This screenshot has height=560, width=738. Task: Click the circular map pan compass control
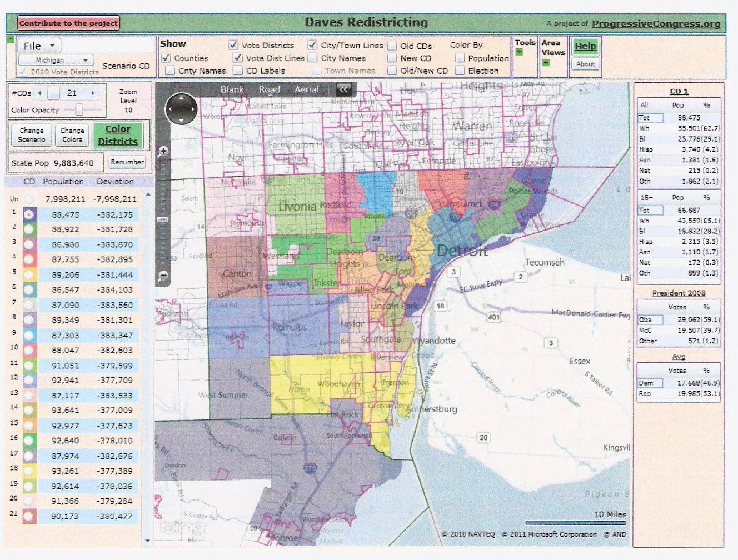181,109
